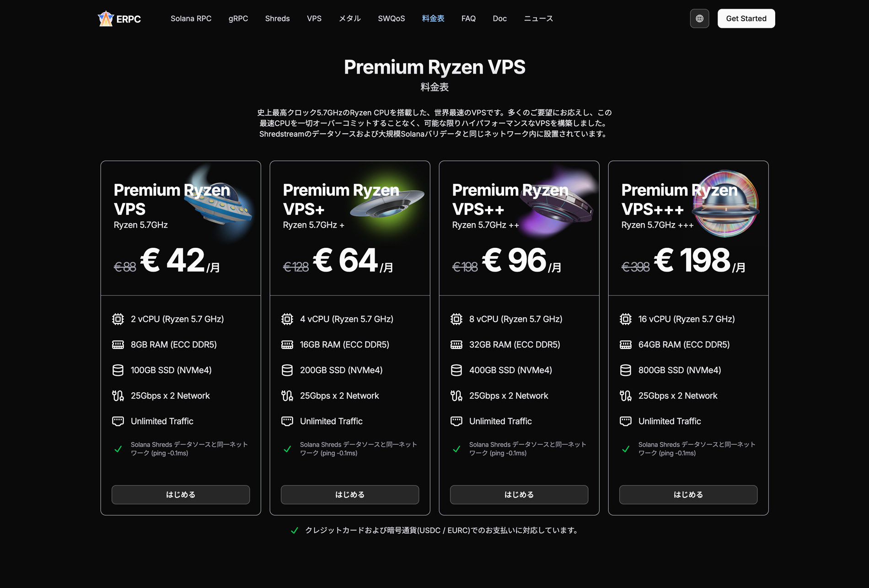Click the SSD storage icon in VPS++ plan
This screenshot has height=588, width=869.
point(456,370)
